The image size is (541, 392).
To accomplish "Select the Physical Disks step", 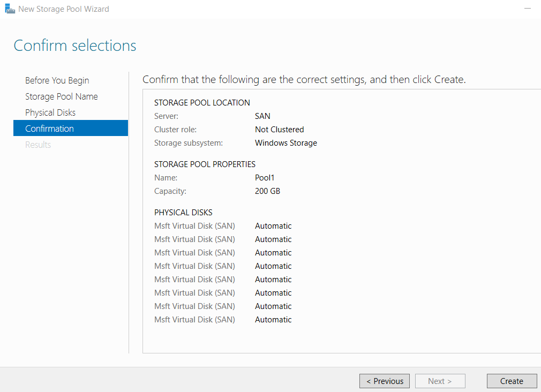I will [x=50, y=112].
